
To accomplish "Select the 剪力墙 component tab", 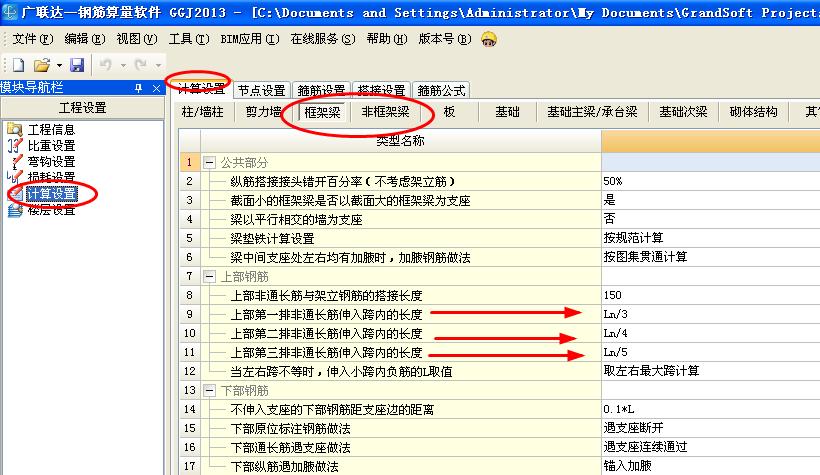I will 264,112.
